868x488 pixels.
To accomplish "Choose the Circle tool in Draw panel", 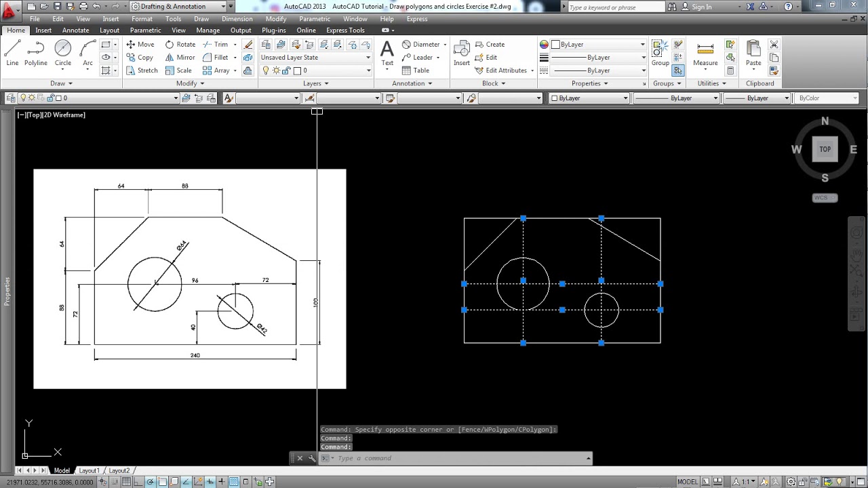I will pyautogui.click(x=63, y=53).
